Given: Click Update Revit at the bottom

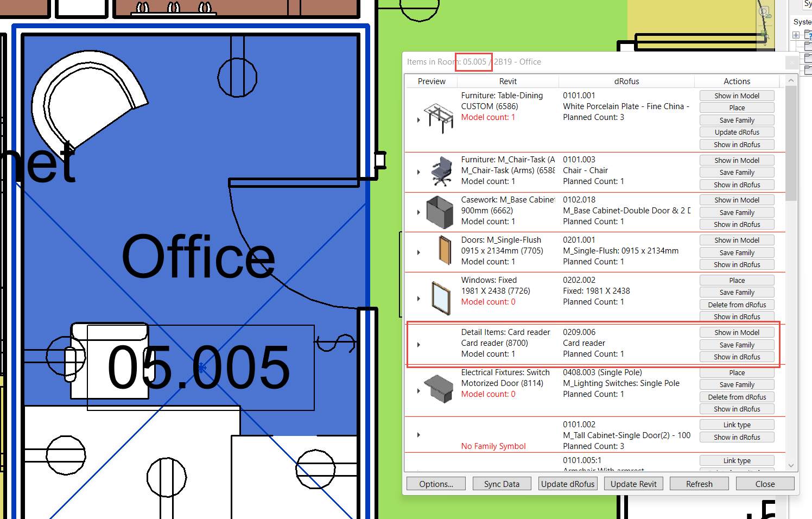Looking at the screenshot, I should coord(633,484).
